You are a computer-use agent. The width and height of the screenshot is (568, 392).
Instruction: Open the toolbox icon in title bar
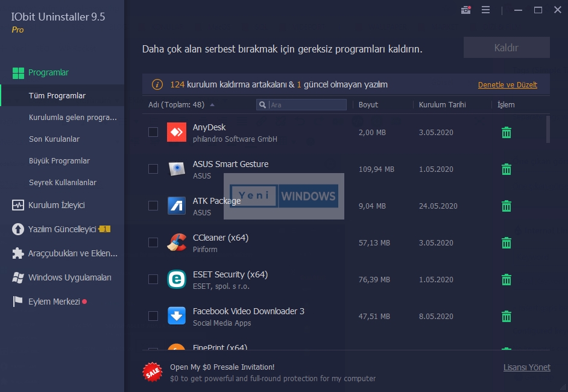(465, 10)
